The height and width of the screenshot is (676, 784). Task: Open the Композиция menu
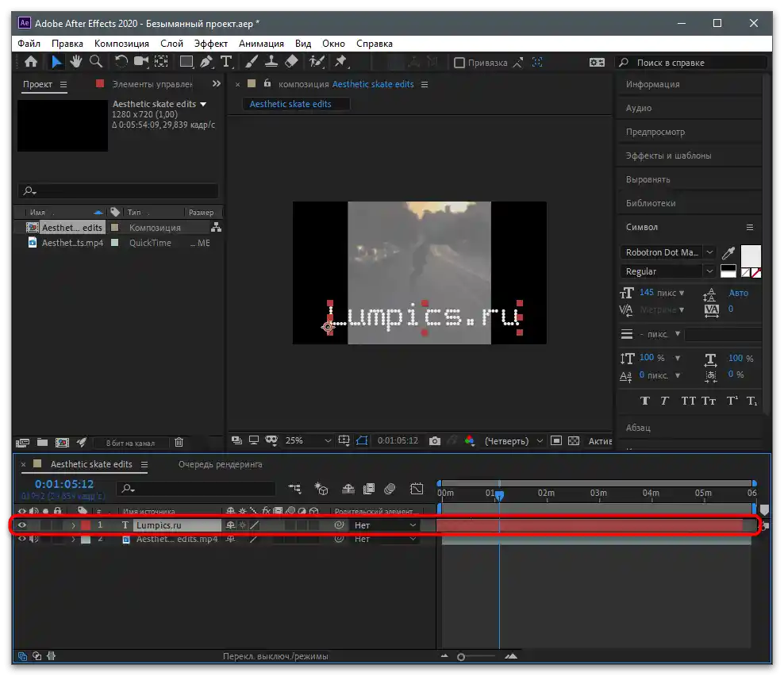(x=121, y=44)
